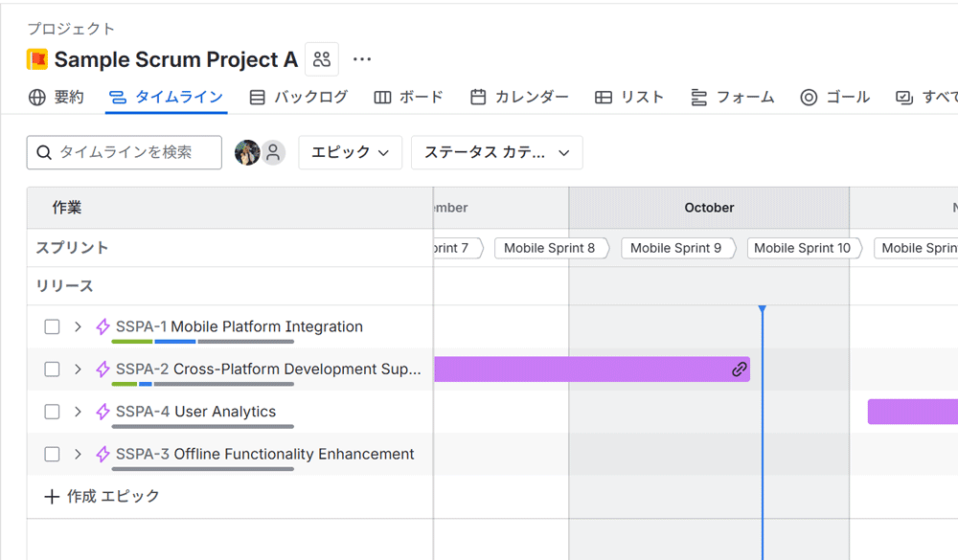Click the unassigned person avatar filter

pos(273,152)
